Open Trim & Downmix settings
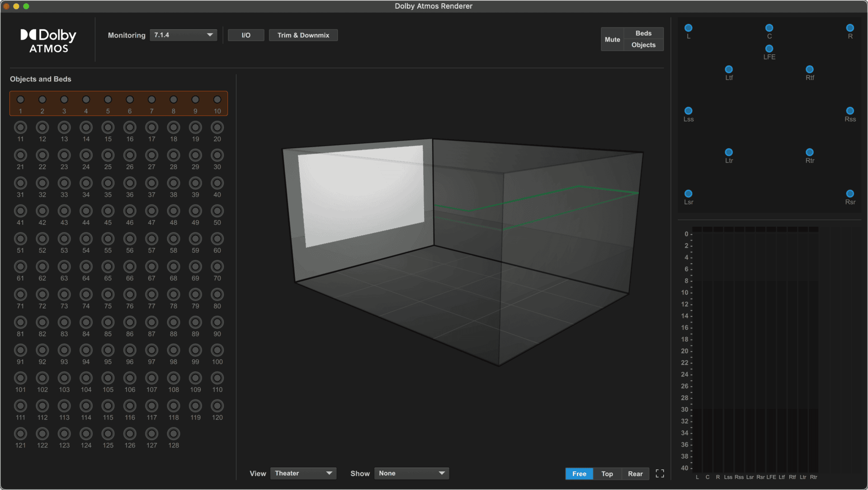Screen dimensions: 868x490 click(x=303, y=35)
